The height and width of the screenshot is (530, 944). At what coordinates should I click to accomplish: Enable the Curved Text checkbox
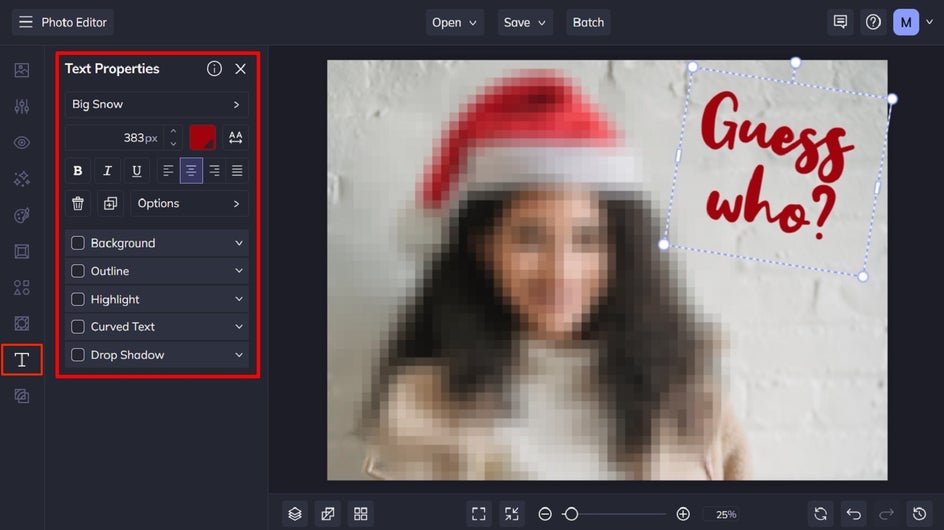(x=78, y=326)
